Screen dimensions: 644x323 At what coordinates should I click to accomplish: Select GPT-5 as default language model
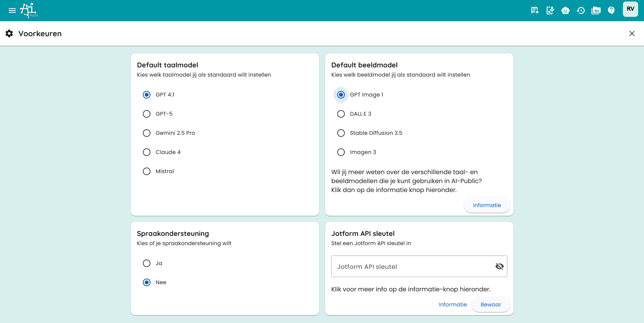pos(147,114)
